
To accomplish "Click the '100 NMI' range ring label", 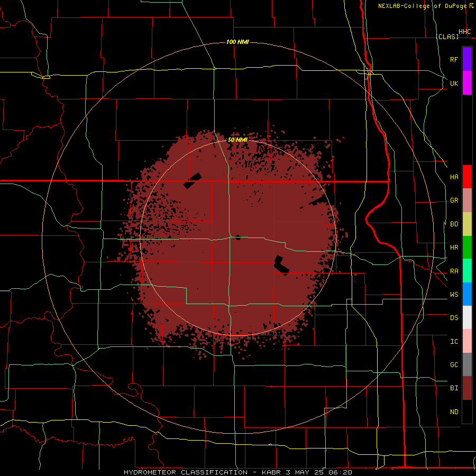I will coord(237,42).
